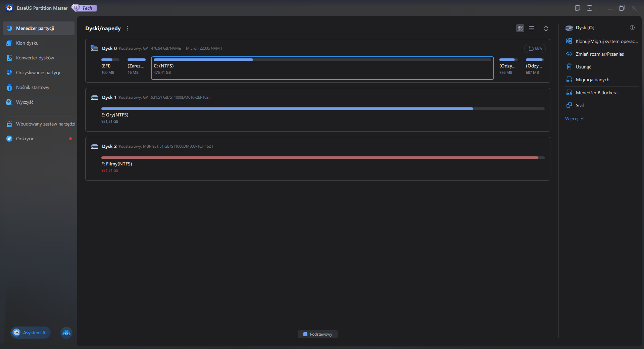Click the Odkrycie compass icon
Viewport: 644px width, 349px height.
(x=9, y=139)
